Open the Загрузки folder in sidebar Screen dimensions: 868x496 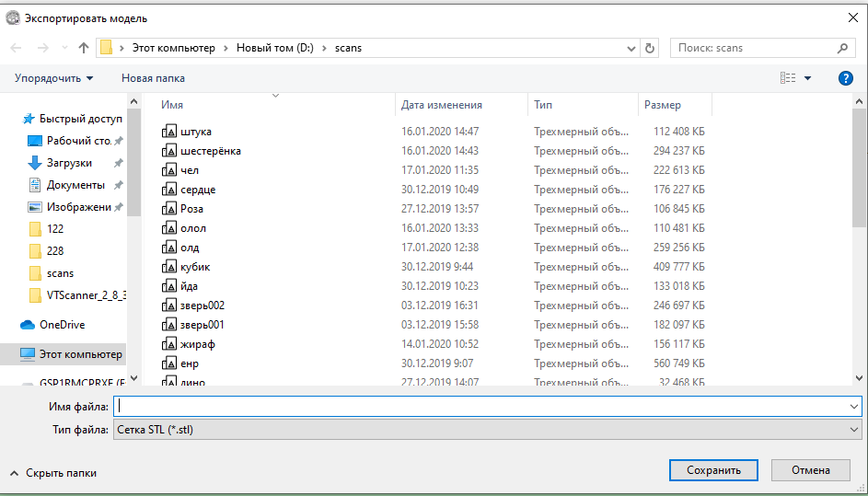coord(69,163)
